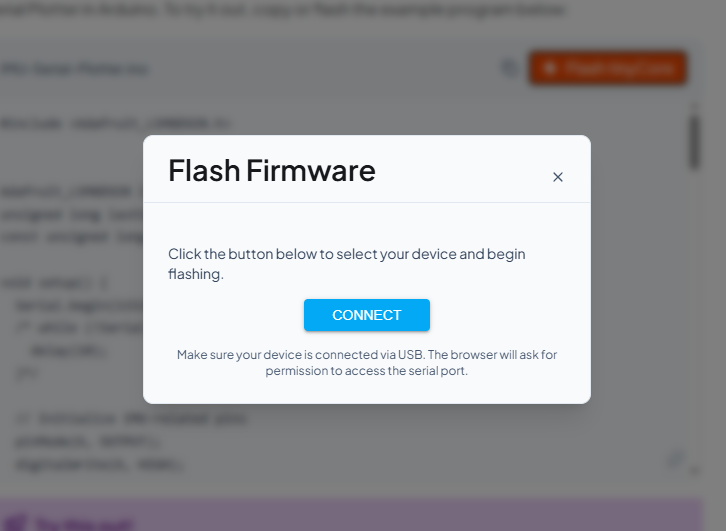Click the code block scrollbar thumb
This screenshot has height=531, width=726.
pos(693,141)
